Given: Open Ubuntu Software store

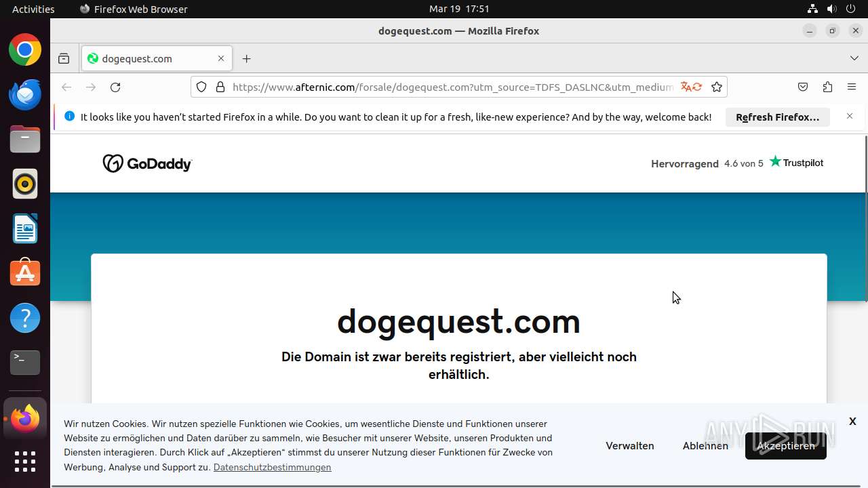Looking at the screenshot, I should pos(25,273).
